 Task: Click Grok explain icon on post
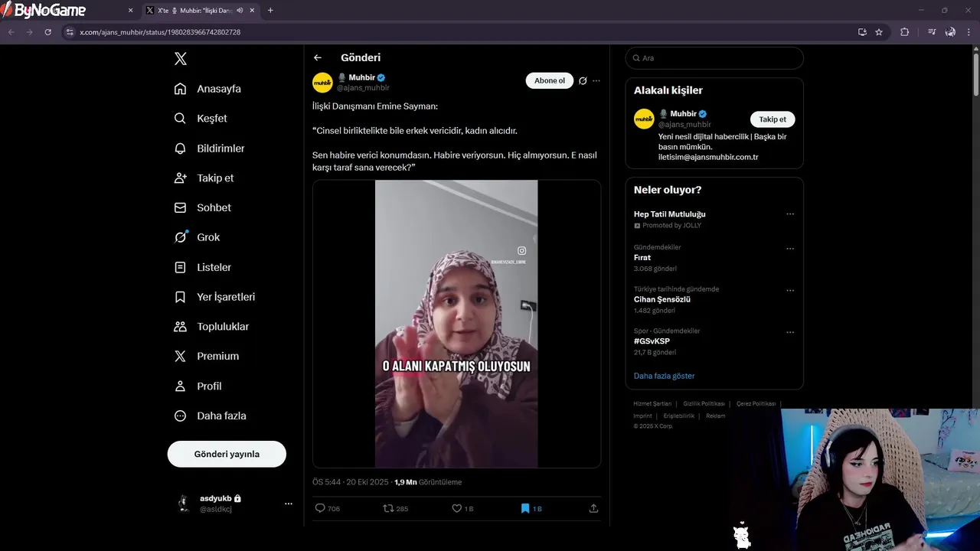point(583,80)
